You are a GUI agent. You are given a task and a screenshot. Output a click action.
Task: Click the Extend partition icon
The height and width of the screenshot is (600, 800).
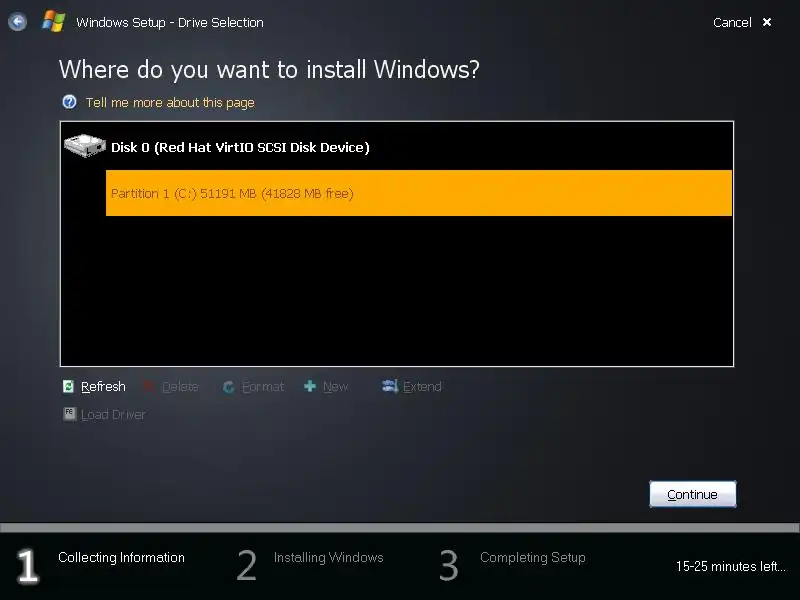coord(390,386)
